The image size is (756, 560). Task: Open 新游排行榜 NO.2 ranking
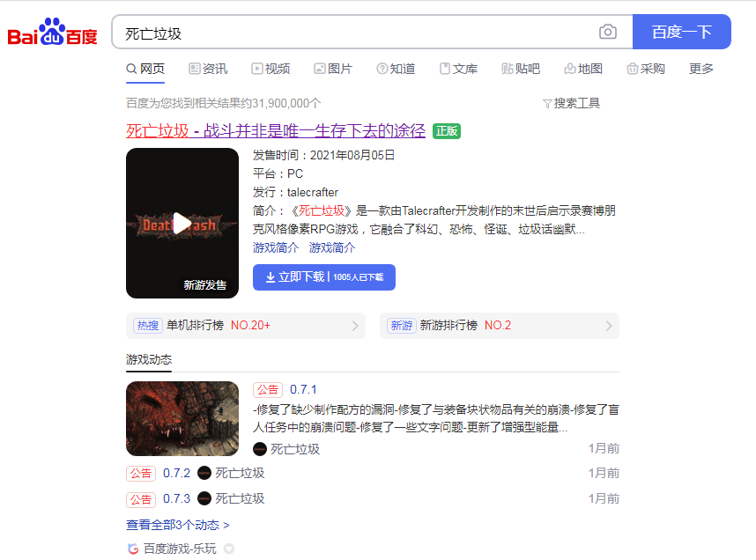[500, 326]
